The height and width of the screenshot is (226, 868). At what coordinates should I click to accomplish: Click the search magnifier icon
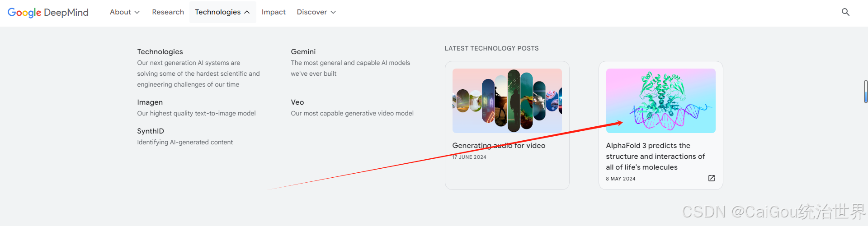pos(845,12)
